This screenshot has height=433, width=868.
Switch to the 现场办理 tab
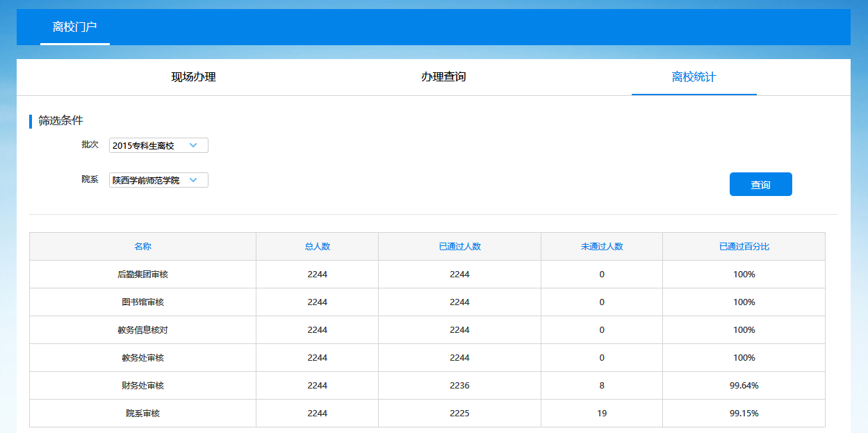194,77
